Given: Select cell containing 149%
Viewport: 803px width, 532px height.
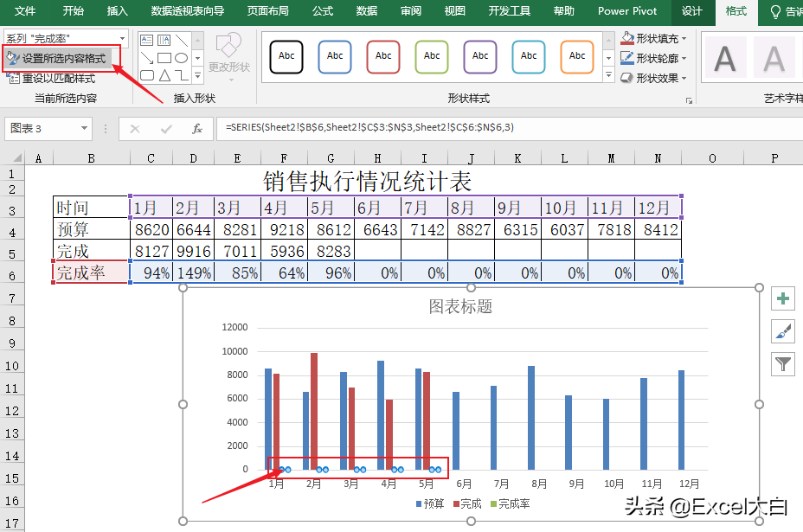Looking at the screenshot, I should pyautogui.click(x=194, y=272).
